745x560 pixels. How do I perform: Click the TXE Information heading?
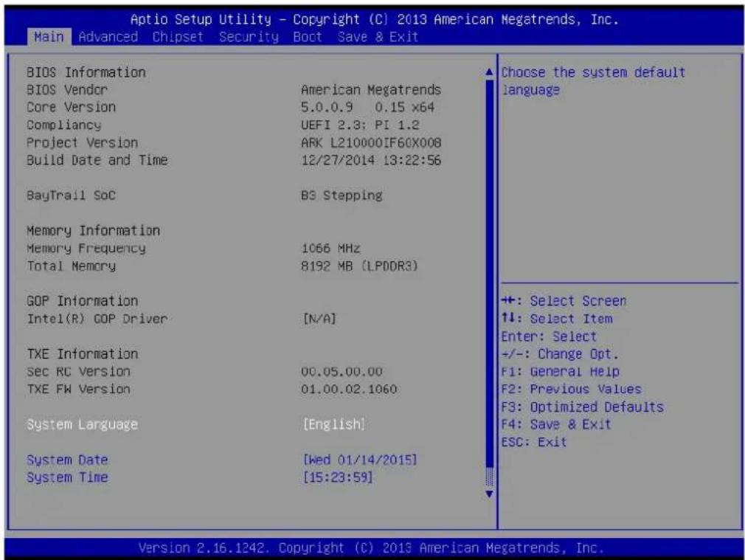[x=82, y=354]
